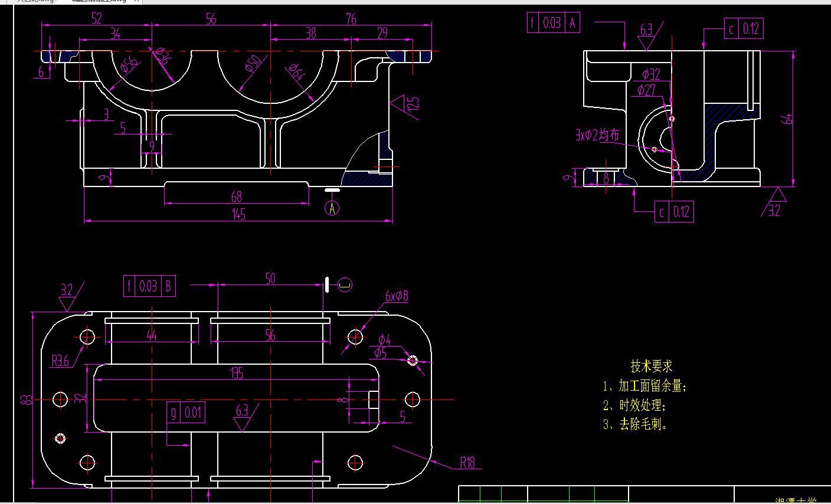Click the φ27 diameter label
Image resolution: width=831 pixels, height=504 pixels.
click(x=647, y=90)
